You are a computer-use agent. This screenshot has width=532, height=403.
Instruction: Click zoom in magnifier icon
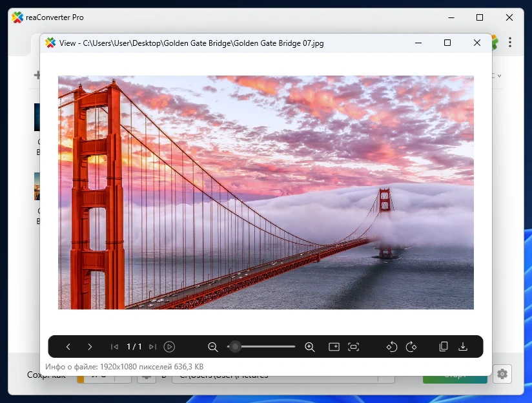309,347
